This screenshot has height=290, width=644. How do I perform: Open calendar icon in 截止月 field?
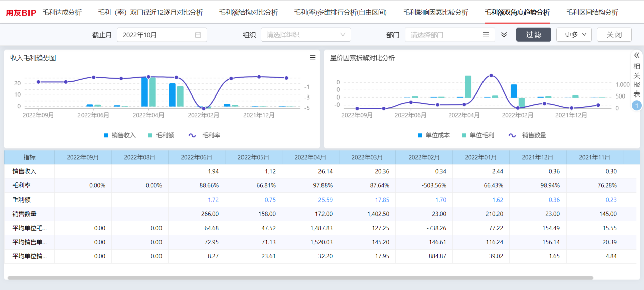[198, 35]
